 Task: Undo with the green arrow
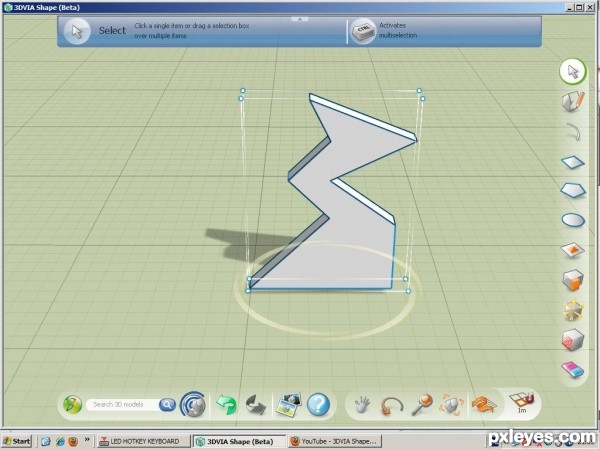point(227,405)
